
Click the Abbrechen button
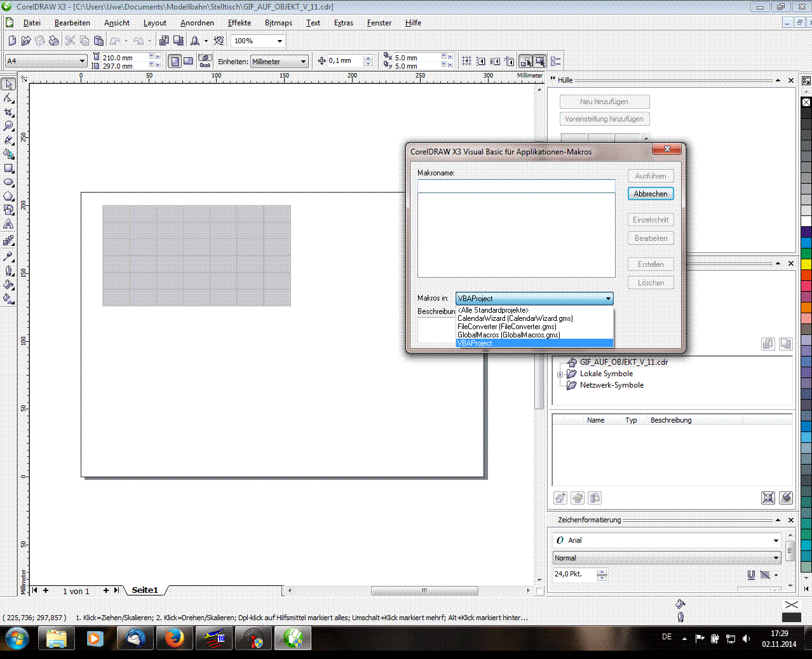pyautogui.click(x=650, y=194)
